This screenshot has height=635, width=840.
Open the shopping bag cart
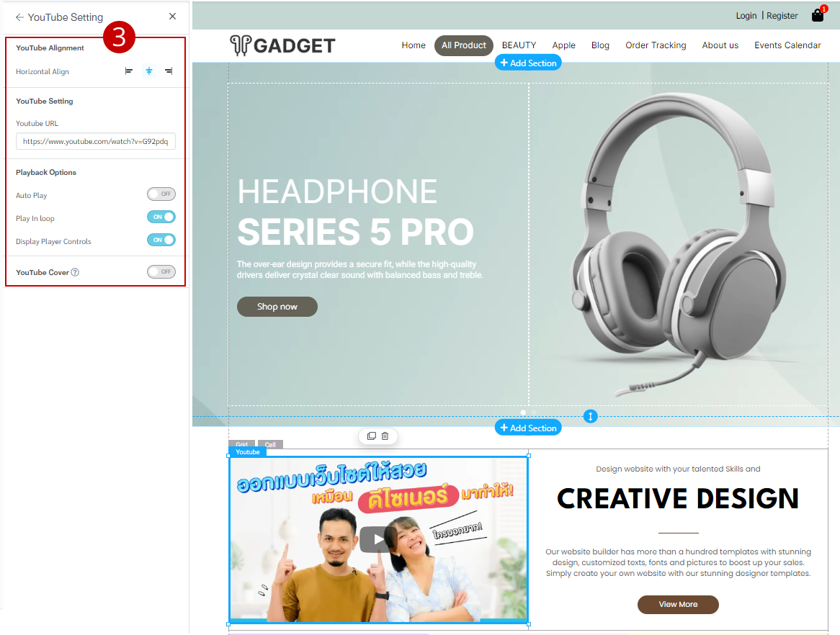(x=818, y=15)
